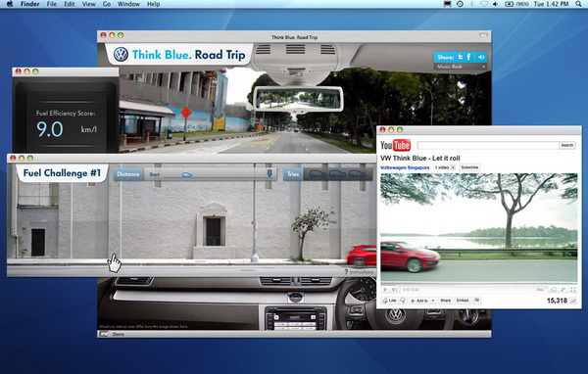Screen dimensions: 588x374
Task: Focus the YouTube search field
Action: [487, 145]
